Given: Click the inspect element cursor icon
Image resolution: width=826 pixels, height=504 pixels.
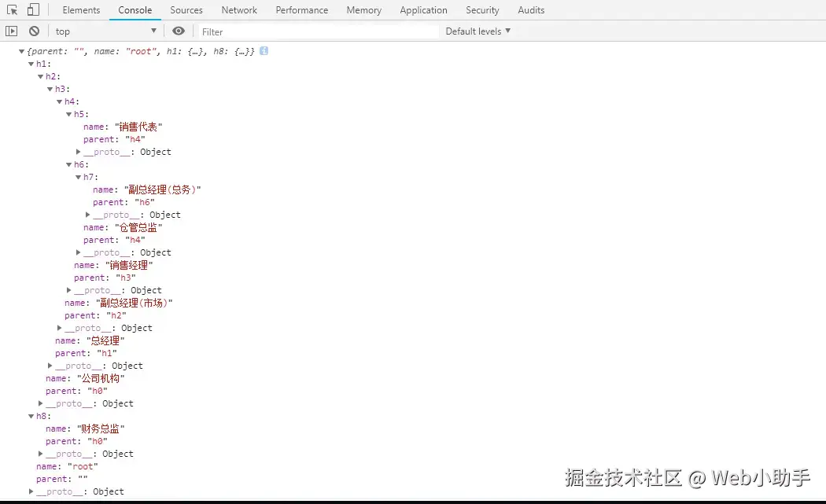Looking at the screenshot, I should coord(12,9).
